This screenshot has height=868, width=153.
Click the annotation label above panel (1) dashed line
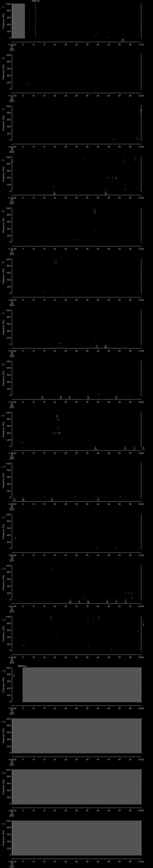coord(36,1)
